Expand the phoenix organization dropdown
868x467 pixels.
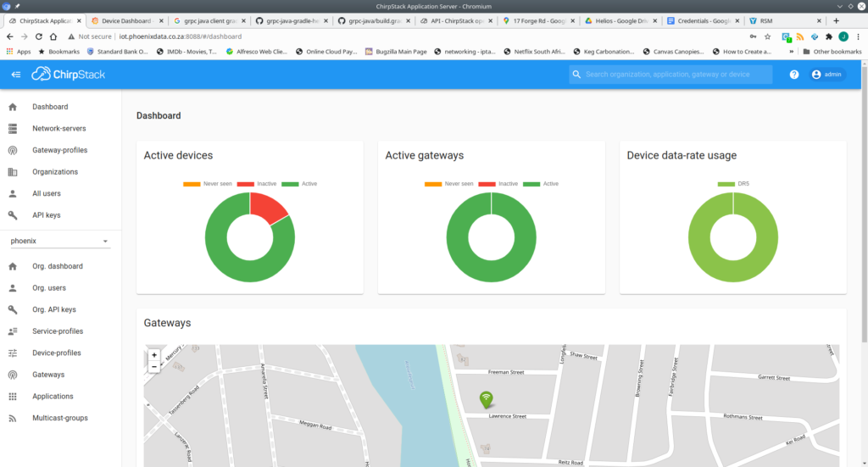[x=60, y=241]
